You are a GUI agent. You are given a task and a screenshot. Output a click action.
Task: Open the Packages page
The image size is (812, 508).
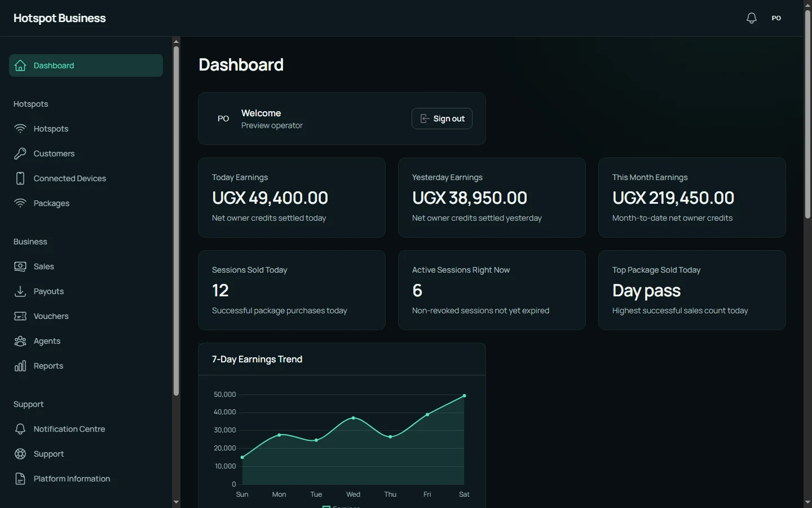point(86,203)
